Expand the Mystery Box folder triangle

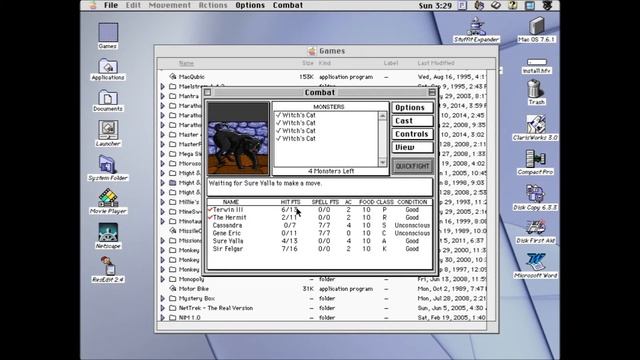point(162,298)
